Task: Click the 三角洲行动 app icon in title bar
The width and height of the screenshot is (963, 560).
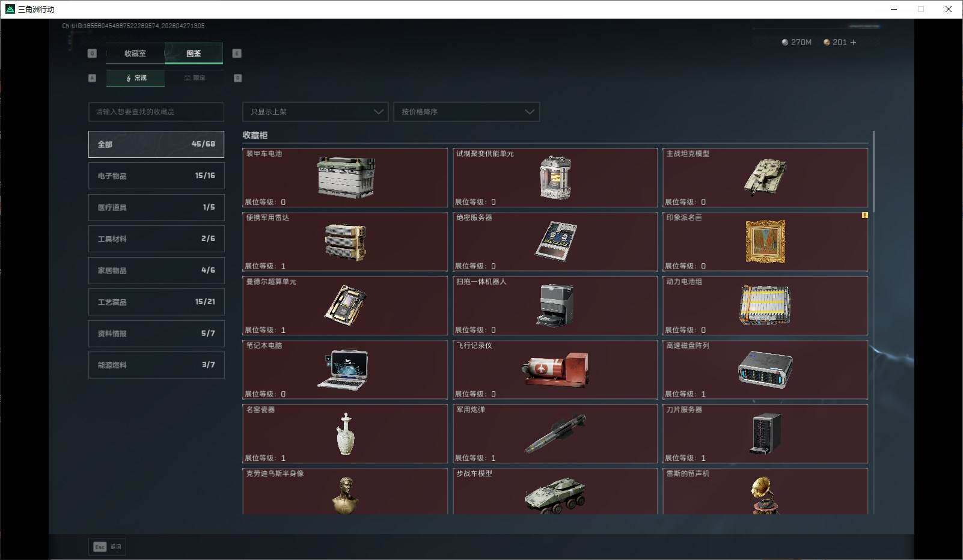Action: coord(10,9)
